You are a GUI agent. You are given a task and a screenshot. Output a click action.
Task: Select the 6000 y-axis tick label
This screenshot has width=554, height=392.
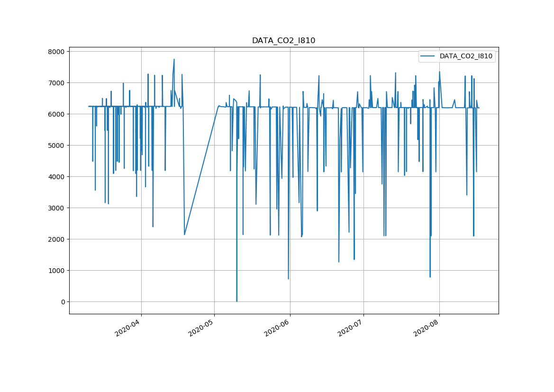pos(56,114)
